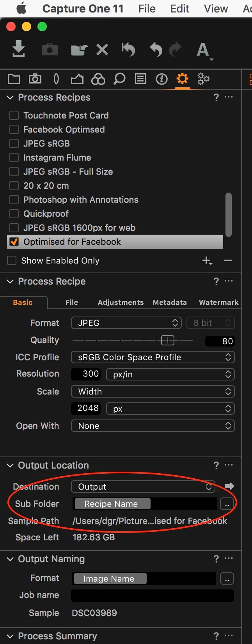
Task: Open Process Recipes panel options ellipsis
Action: pos(229,97)
